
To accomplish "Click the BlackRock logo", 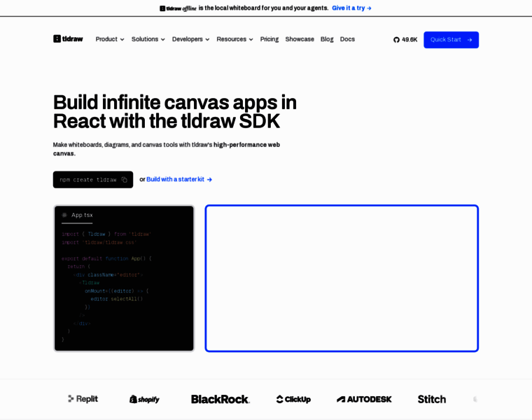I will pyautogui.click(x=220, y=399).
